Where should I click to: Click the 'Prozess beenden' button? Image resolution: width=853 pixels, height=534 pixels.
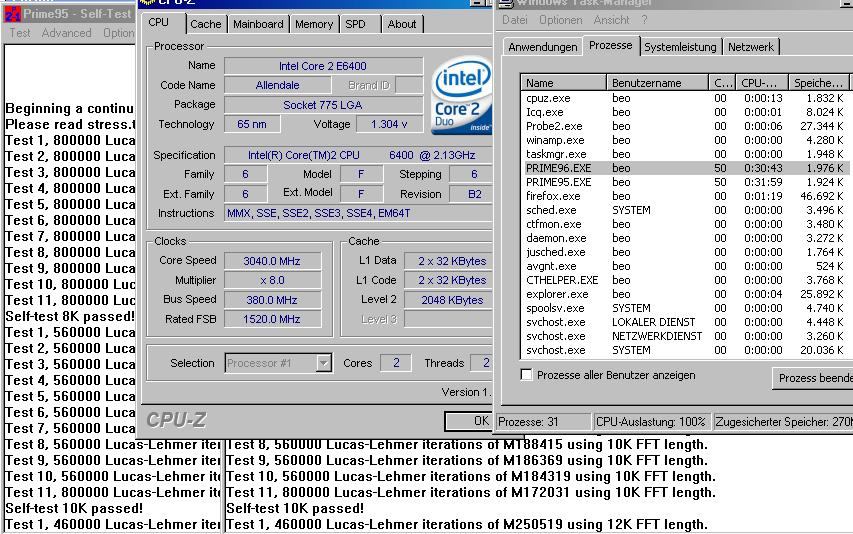click(813, 378)
